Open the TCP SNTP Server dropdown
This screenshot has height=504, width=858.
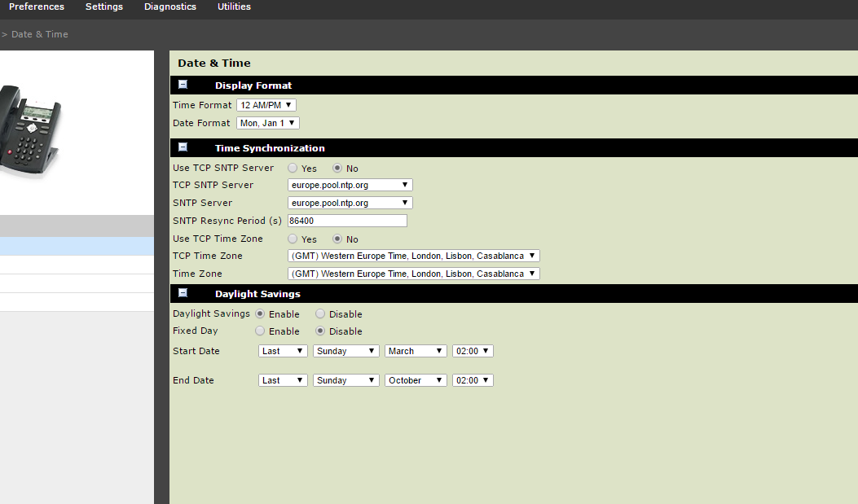tap(350, 185)
